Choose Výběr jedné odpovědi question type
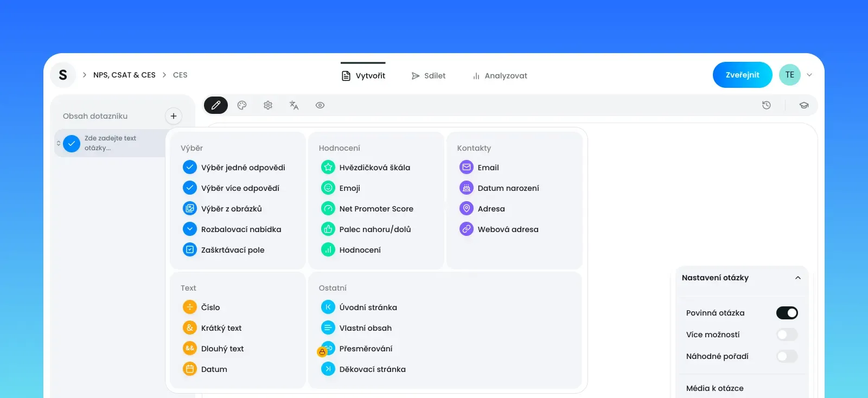This screenshot has width=868, height=398. click(234, 167)
